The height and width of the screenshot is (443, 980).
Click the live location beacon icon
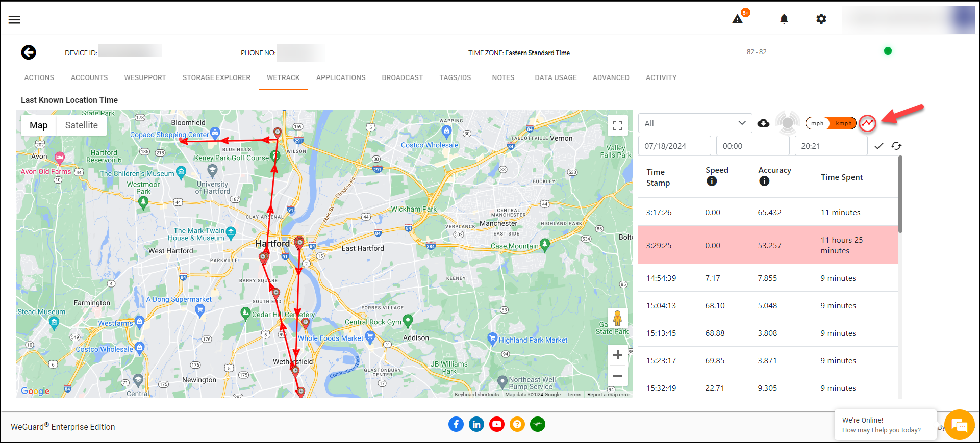point(788,123)
